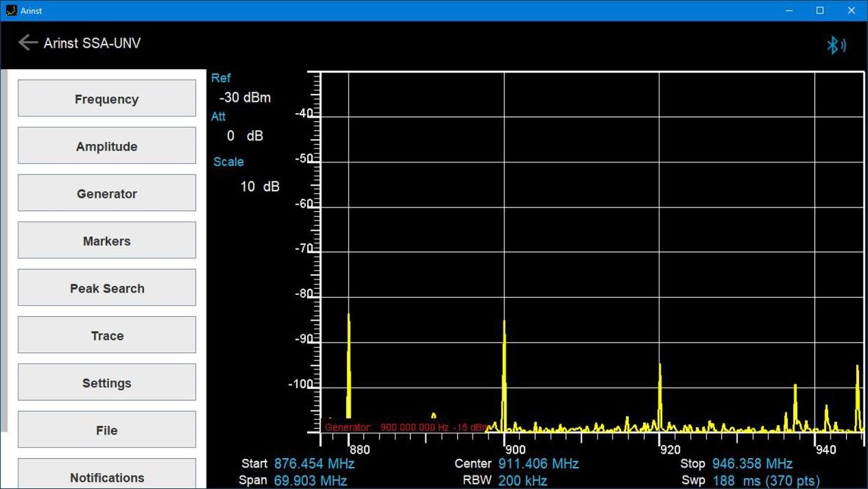This screenshot has height=489, width=868.
Task: Open the Notifications panel
Action: click(x=107, y=477)
